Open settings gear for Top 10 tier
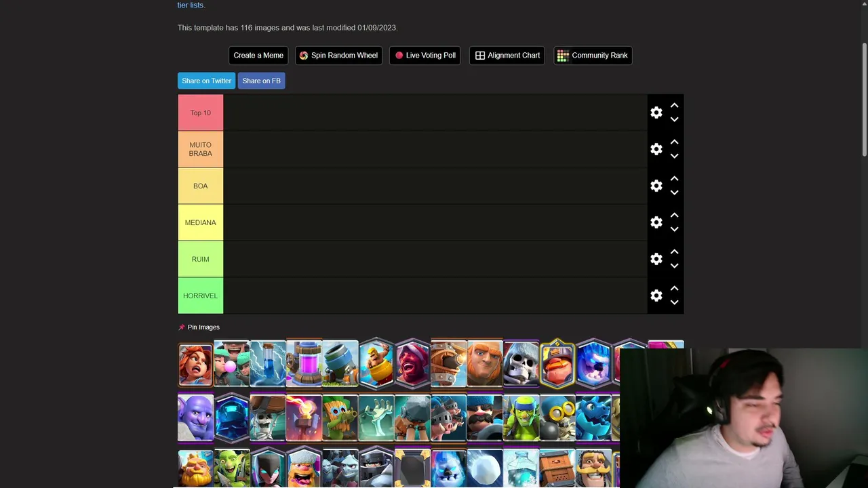The width and height of the screenshot is (868, 488). 656,113
